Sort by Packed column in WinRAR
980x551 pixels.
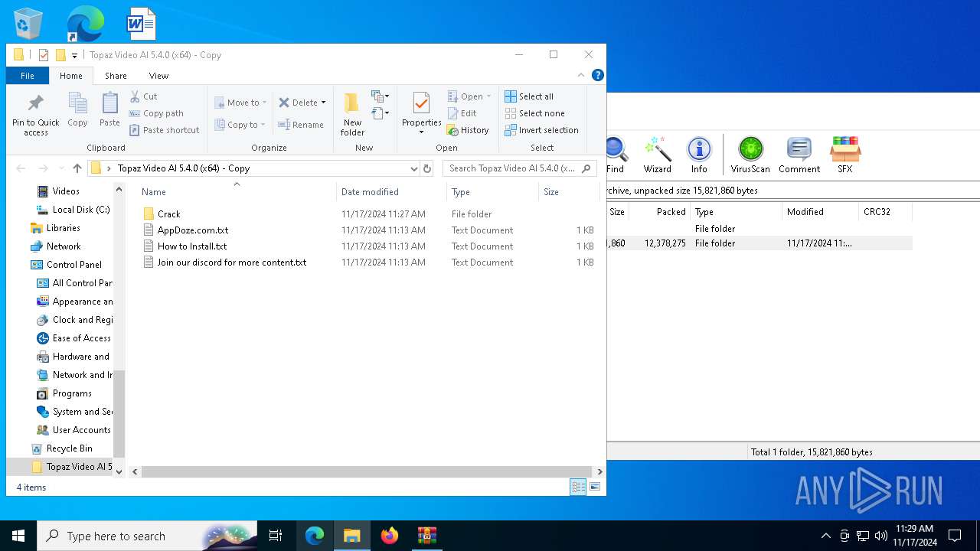click(660, 212)
